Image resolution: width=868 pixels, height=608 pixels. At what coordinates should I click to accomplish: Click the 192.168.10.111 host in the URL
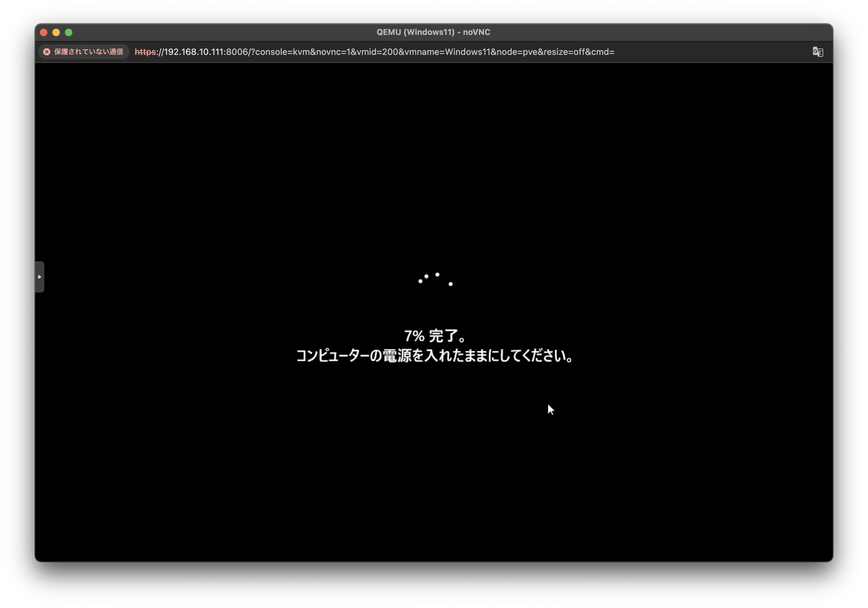pos(193,52)
